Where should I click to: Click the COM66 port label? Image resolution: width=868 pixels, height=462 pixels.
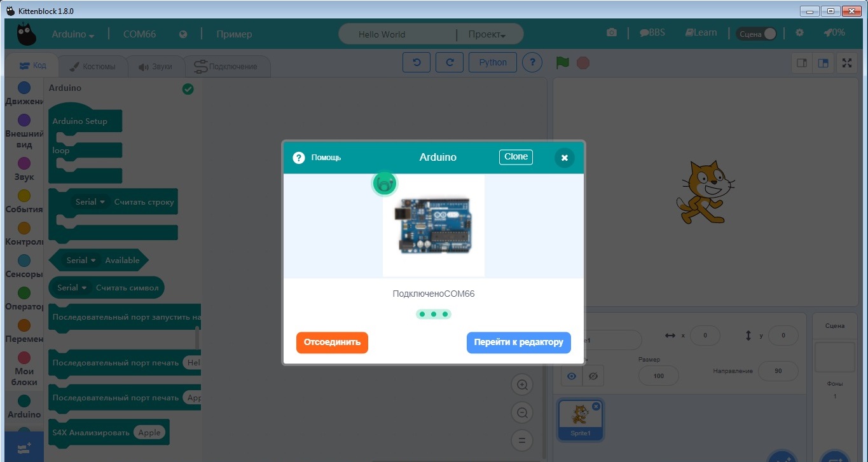click(x=139, y=34)
